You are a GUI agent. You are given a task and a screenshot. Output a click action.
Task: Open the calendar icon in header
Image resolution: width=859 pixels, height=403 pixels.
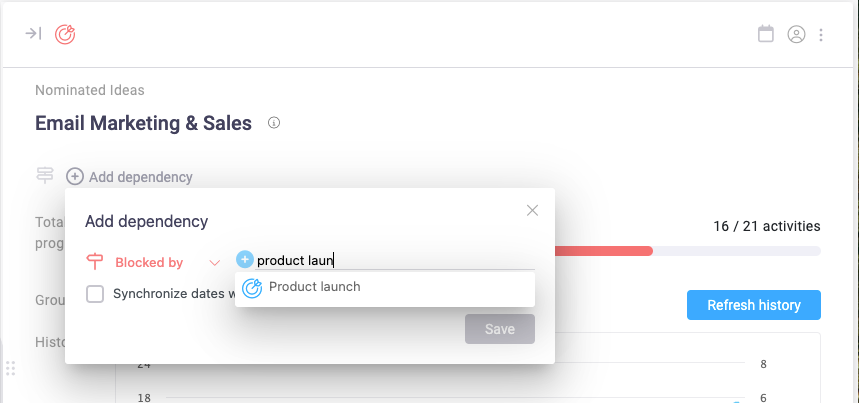click(x=766, y=34)
